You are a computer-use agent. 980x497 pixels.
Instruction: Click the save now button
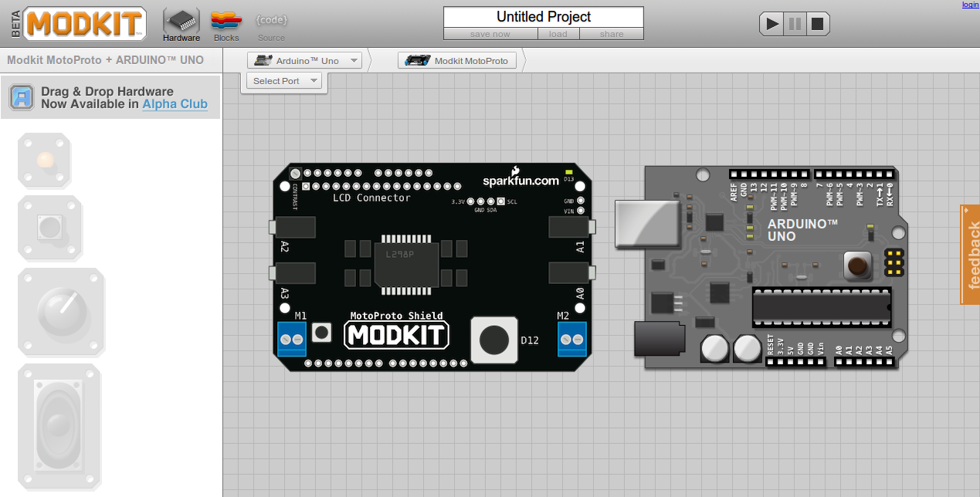pos(490,34)
